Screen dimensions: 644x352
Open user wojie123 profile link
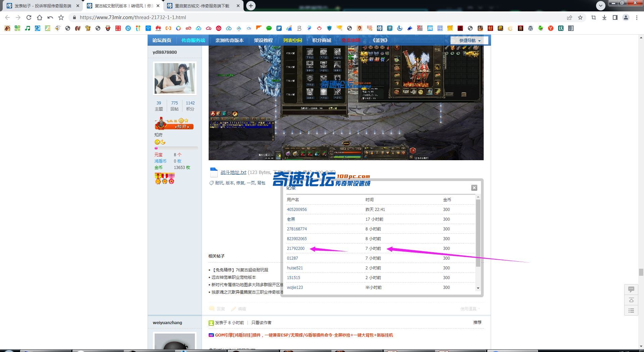(295, 288)
